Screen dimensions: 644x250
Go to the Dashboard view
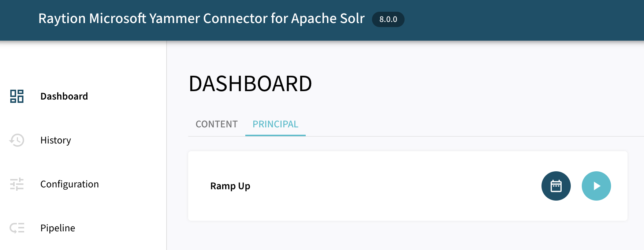coord(64,96)
